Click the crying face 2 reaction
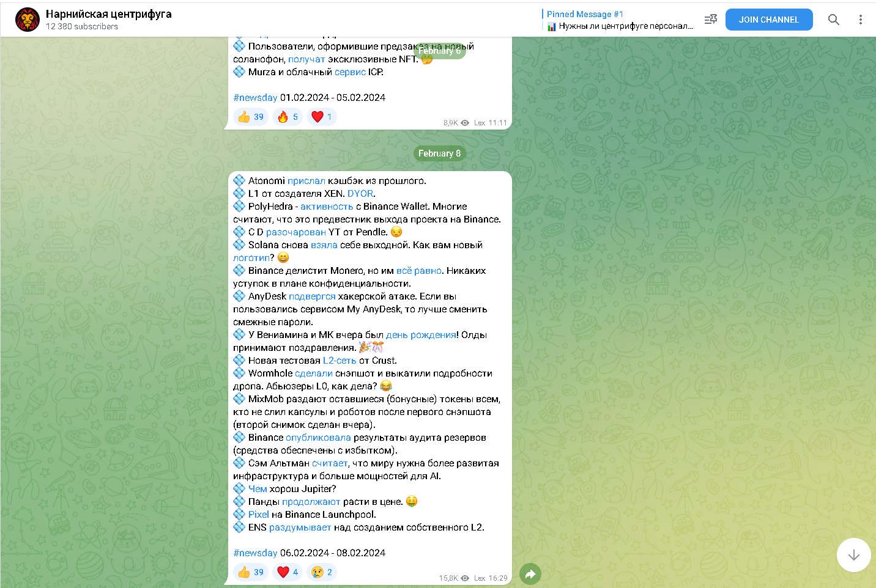 click(x=322, y=572)
